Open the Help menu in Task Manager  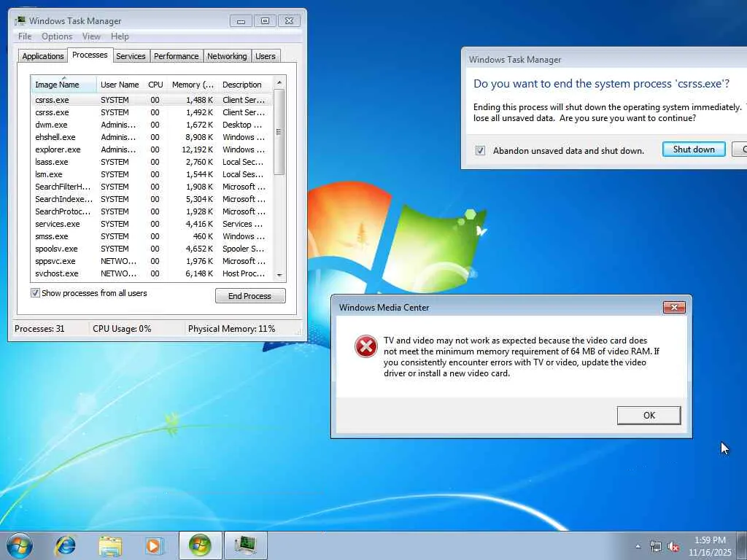coord(120,36)
